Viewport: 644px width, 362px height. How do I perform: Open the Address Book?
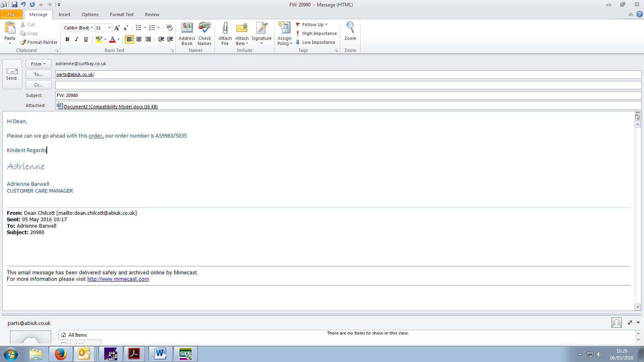click(187, 34)
